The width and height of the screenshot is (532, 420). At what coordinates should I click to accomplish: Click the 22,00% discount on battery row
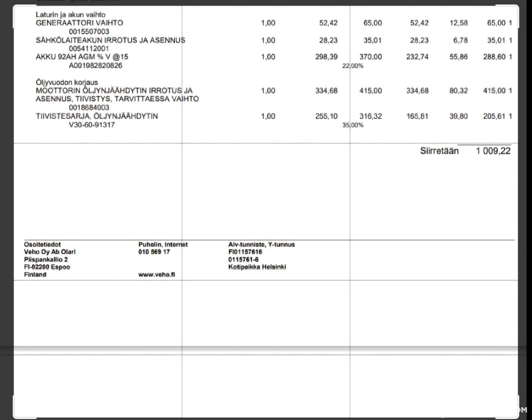pos(353,66)
